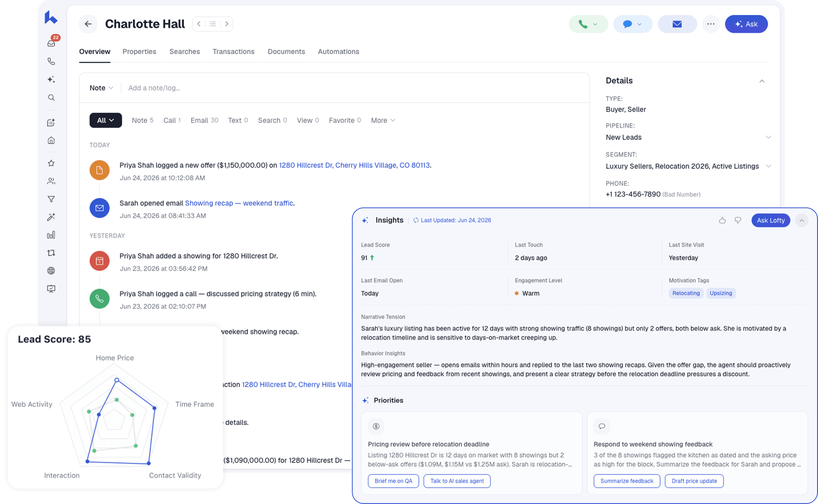Open the bar chart reports sidebar icon
Viewport: 818px width, 504px height.
(51, 235)
